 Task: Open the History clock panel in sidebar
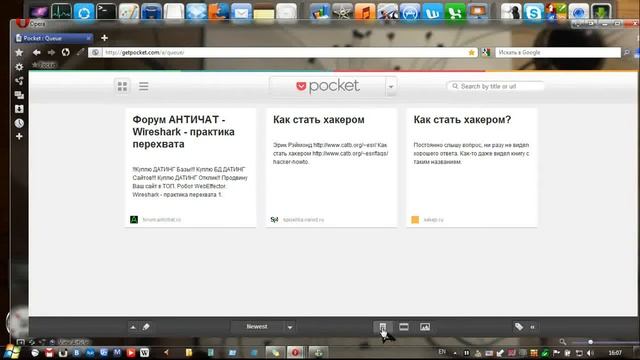point(19,123)
